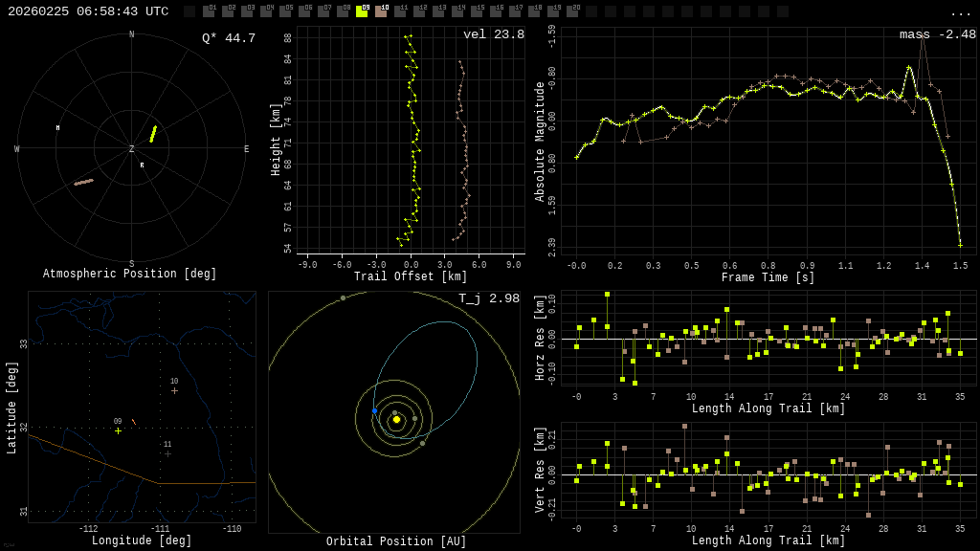Click the H marker in sky plot
This screenshot has width=980, height=551.
57,127
